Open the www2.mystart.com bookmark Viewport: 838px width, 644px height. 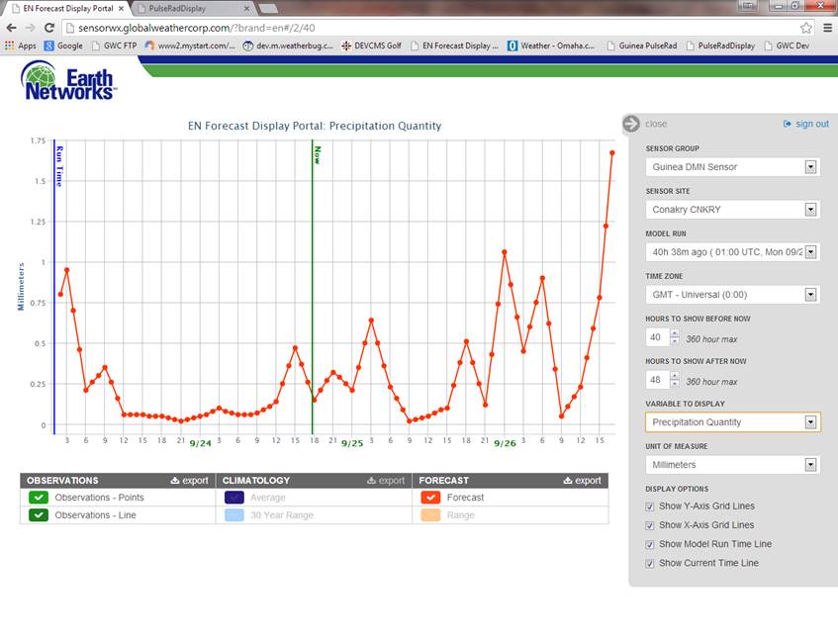tap(190, 46)
